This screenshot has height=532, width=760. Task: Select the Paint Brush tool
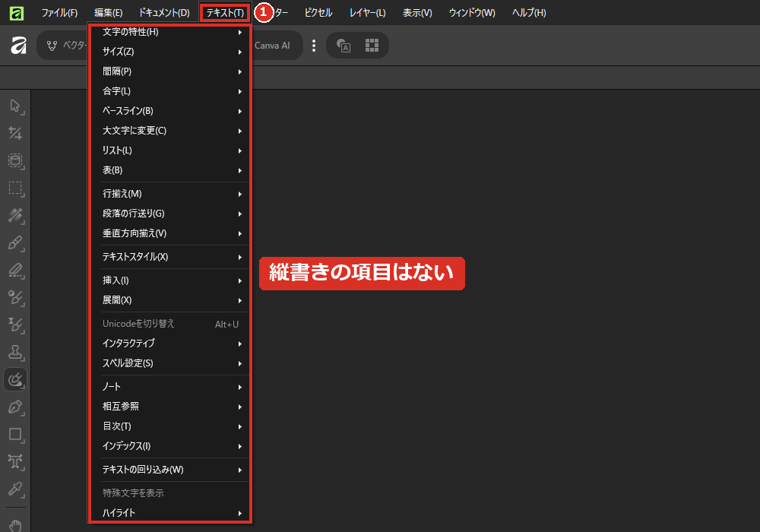pos(15,242)
